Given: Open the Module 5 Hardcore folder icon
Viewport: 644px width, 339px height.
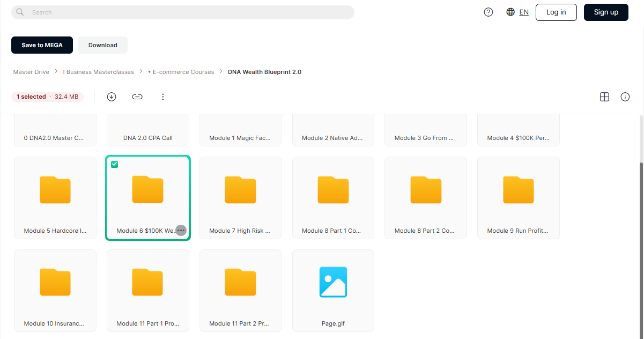Looking at the screenshot, I should pos(55,190).
